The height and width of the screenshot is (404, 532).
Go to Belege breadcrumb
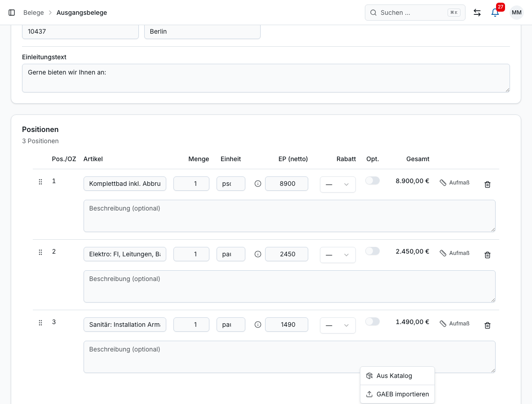point(34,13)
